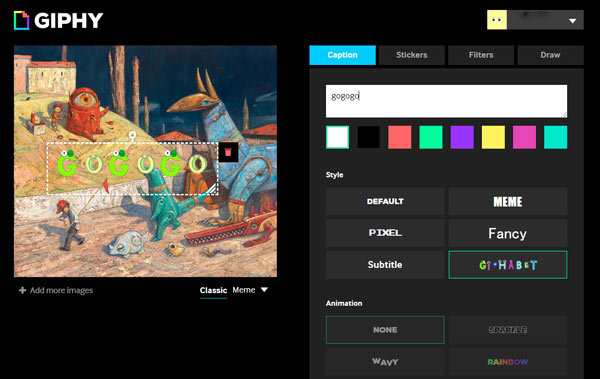
Task: Pick the yellow color swatch
Action: coord(493,137)
